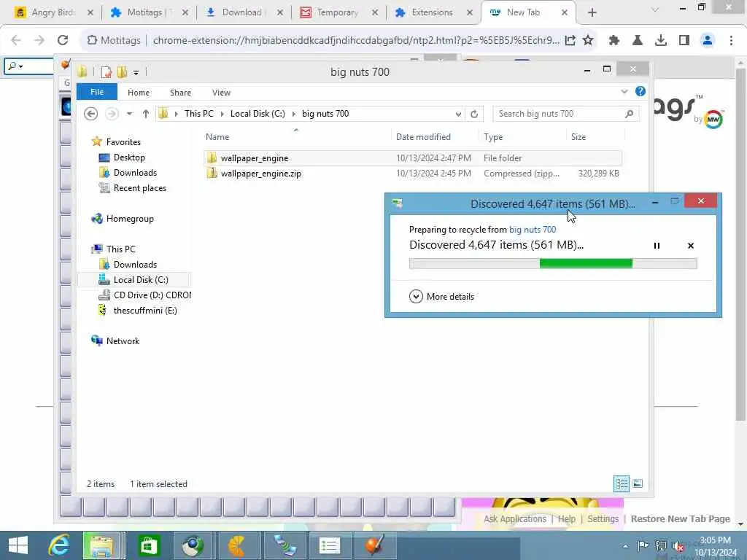Show hidden tray icons arrow

point(625,546)
